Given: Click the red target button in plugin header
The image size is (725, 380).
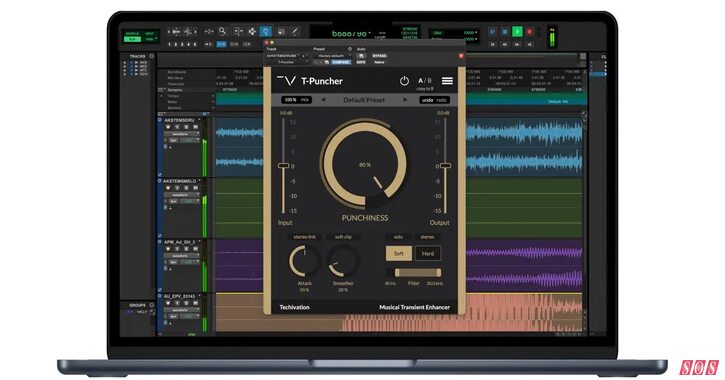Looking at the screenshot, I should click(x=461, y=56).
